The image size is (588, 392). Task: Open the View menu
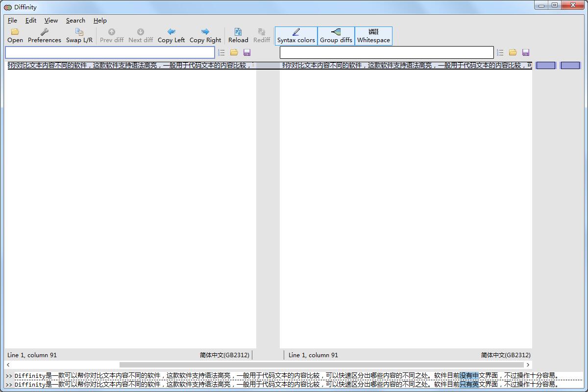pyautogui.click(x=51, y=21)
